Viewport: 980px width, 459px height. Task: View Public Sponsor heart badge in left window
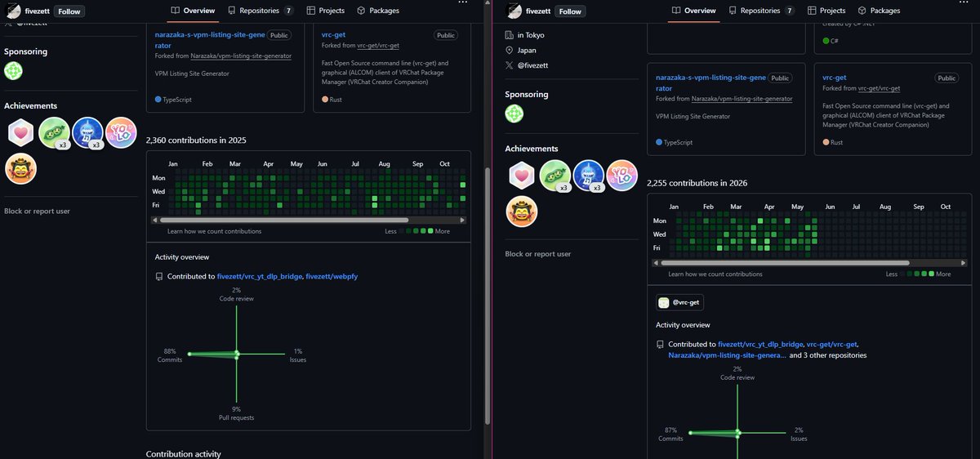tap(20, 132)
